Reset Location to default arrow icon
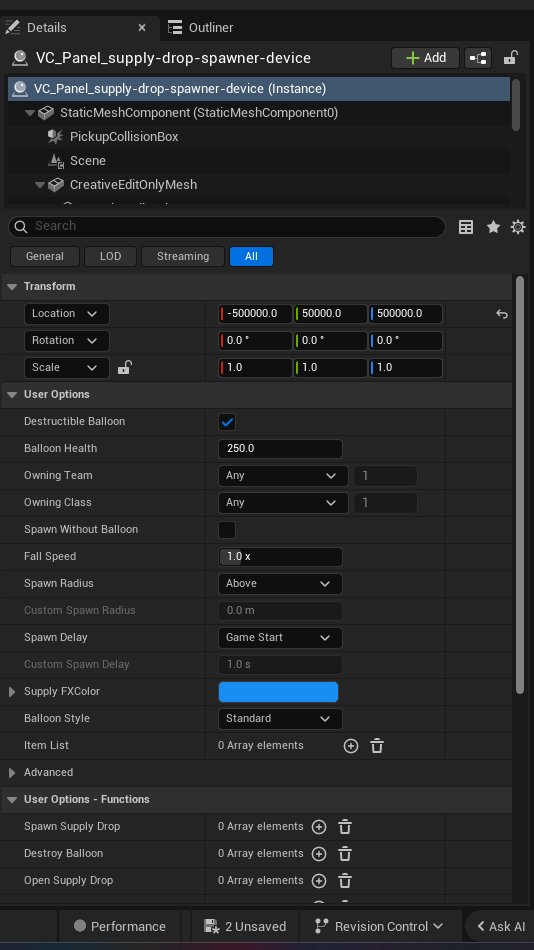This screenshot has height=950, width=534. pyautogui.click(x=501, y=314)
